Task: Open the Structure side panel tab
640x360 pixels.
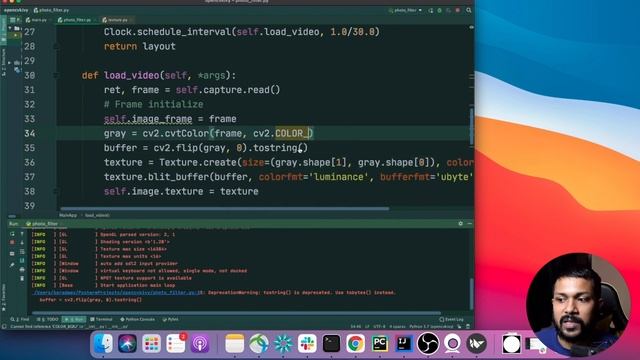Action: (x=4, y=62)
